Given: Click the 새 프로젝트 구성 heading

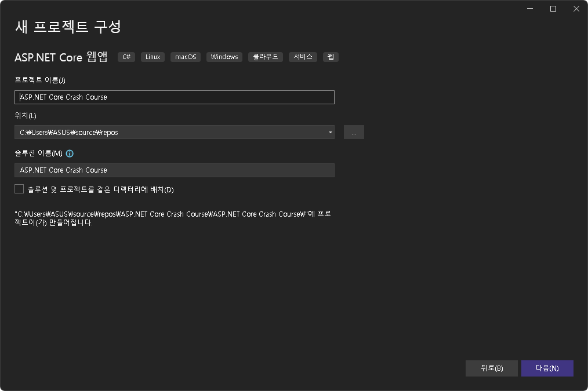Looking at the screenshot, I should tap(68, 27).
